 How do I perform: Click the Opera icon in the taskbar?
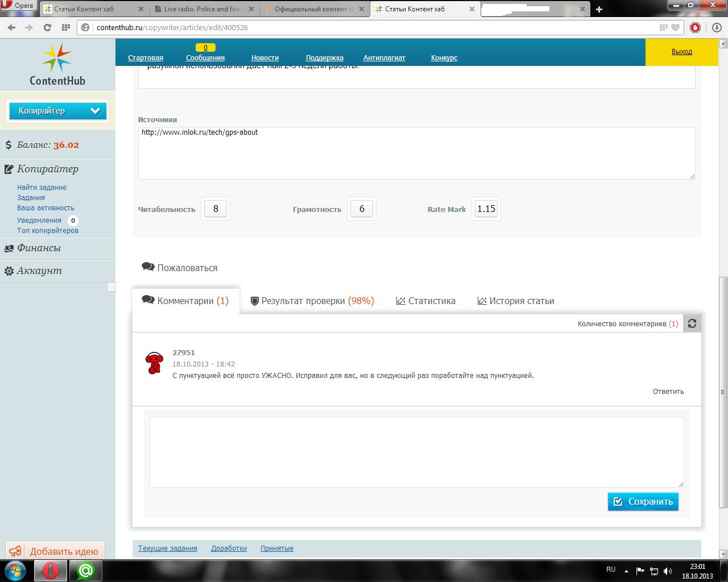[50, 570]
